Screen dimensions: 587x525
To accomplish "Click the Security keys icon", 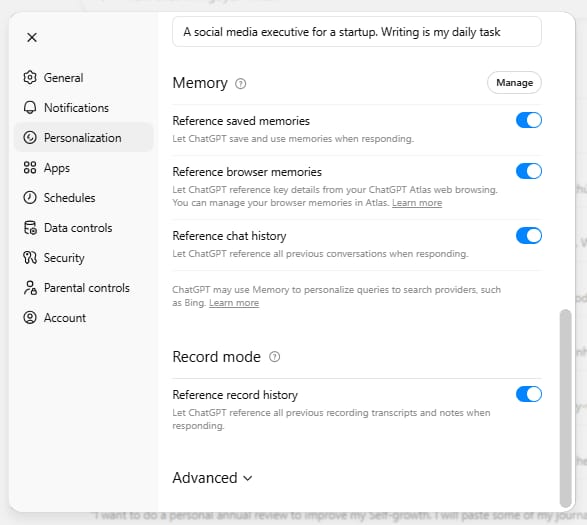I will [30, 258].
